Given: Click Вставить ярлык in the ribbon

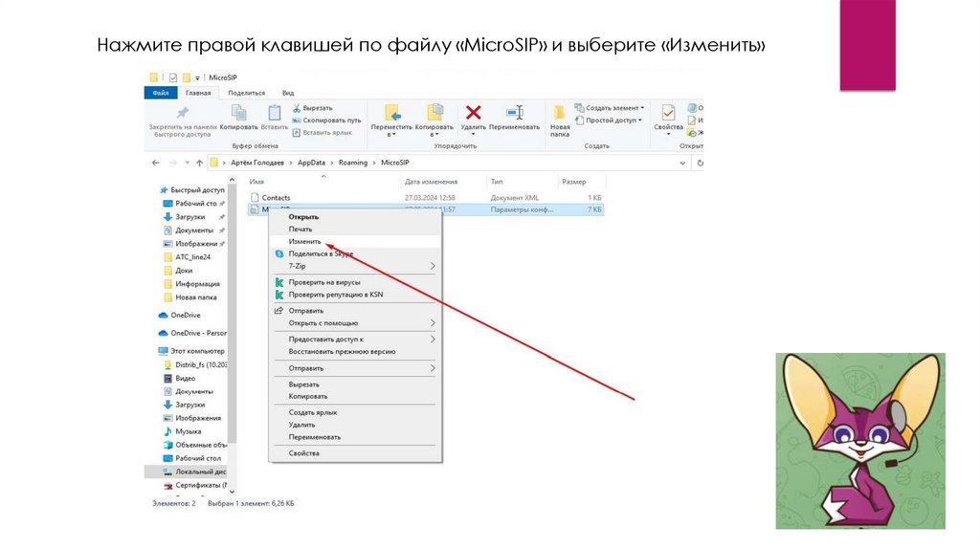Looking at the screenshot, I should pyautogui.click(x=323, y=132).
